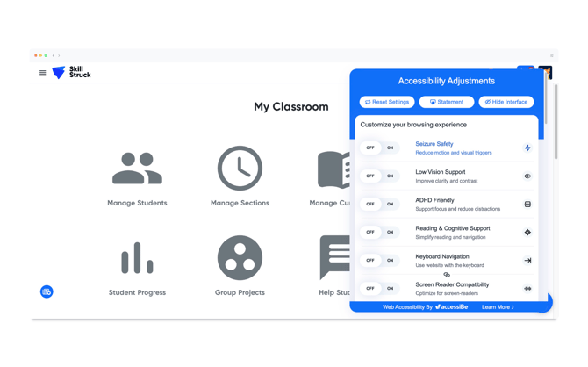
Task: Open the Help Students chat icon
Action: click(335, 257)
